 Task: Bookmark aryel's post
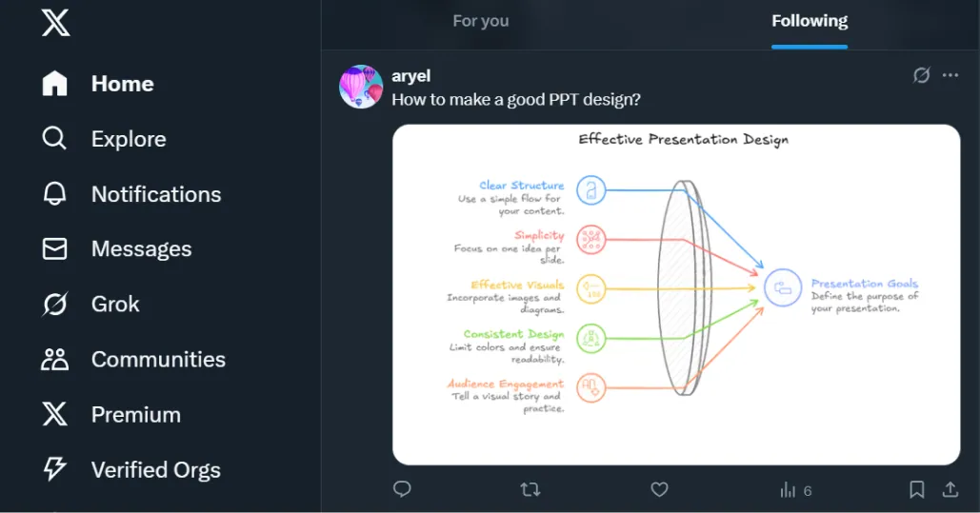pyautogui.click(x=916, y=489)
